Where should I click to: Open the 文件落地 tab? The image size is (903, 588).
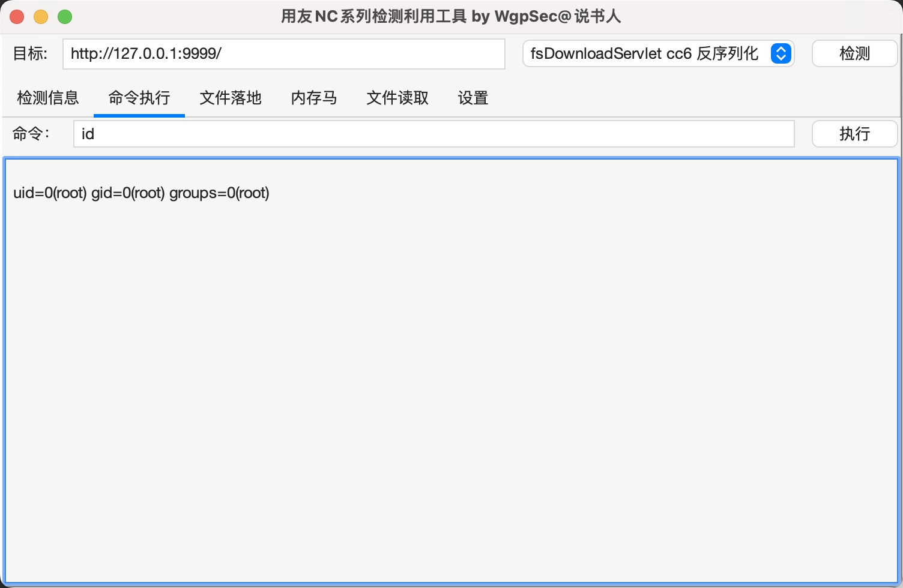pos(231,98)
